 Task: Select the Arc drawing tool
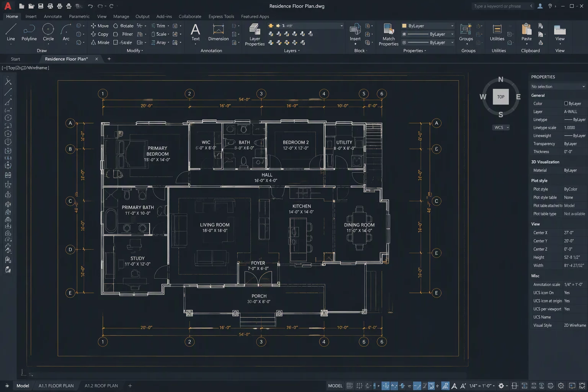click(x=66, y=33)
